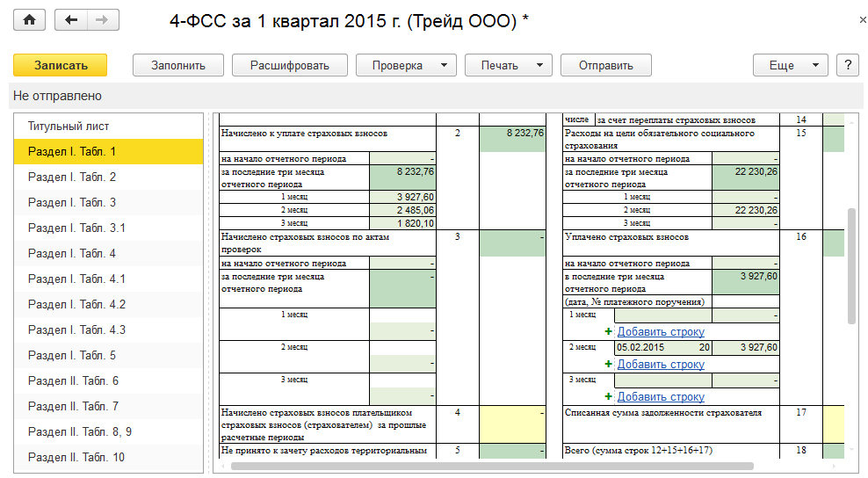Go back with the left arrow
868x478 pixels.
click(71, 20)
